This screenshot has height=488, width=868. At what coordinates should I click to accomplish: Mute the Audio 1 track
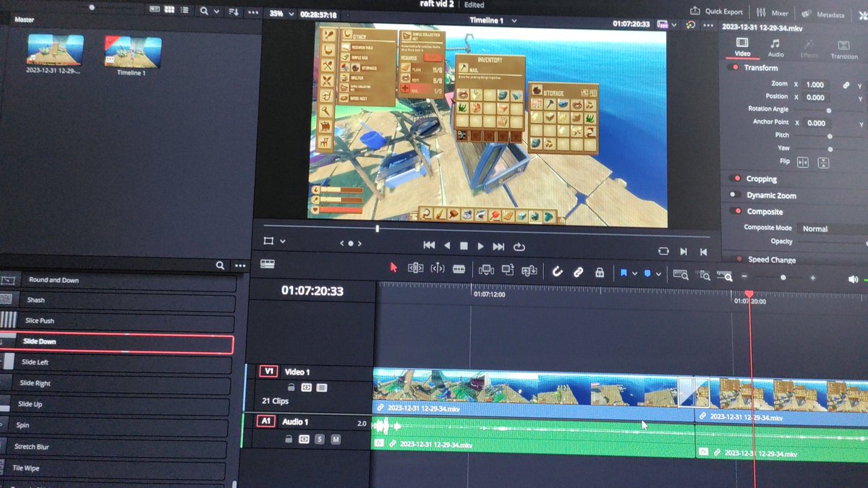click(336, 440)
